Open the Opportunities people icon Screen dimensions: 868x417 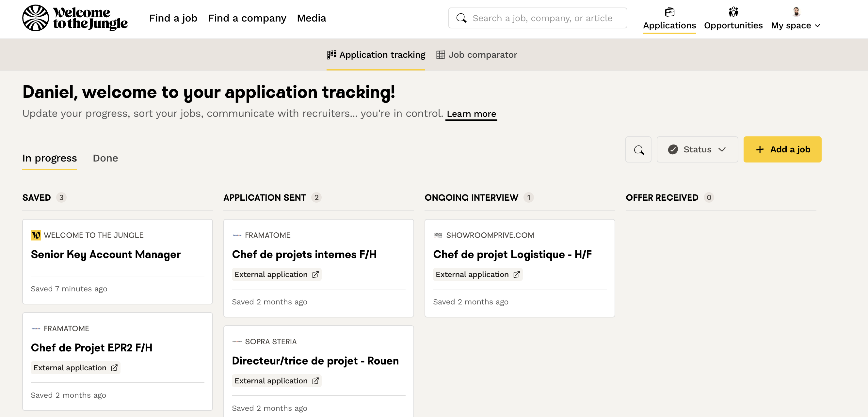click(733, 12)
